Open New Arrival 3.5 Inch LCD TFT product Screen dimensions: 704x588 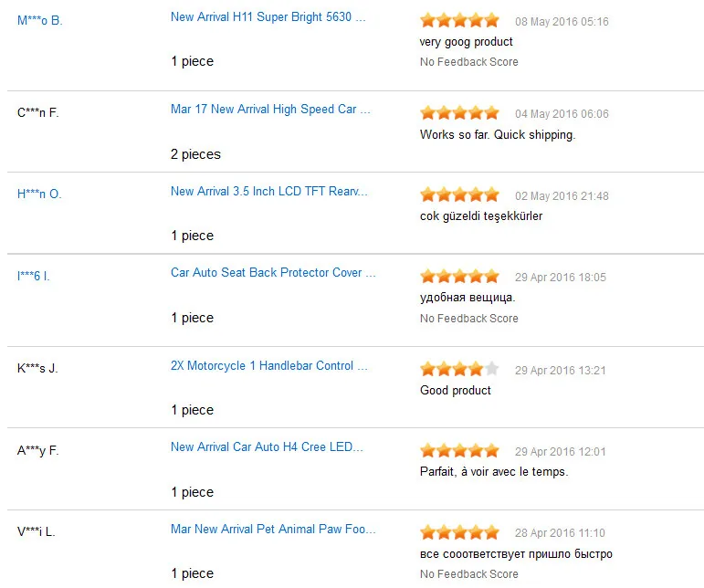coord(269,191)
